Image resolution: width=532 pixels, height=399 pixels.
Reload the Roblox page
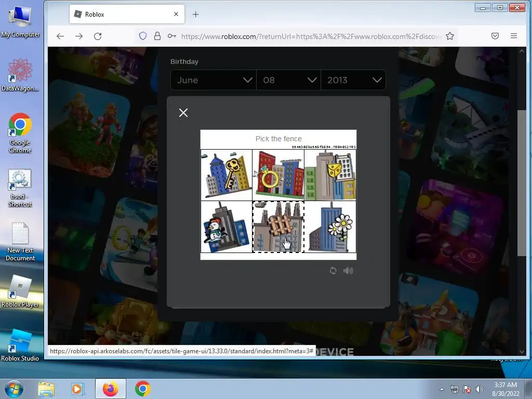click(98, 36)
